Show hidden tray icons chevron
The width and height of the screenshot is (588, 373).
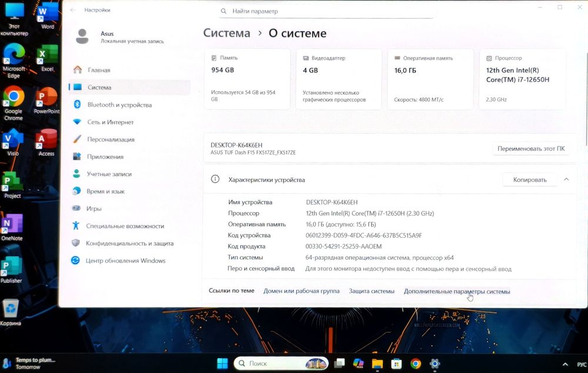pyautogui.click(x=565, y=364)
